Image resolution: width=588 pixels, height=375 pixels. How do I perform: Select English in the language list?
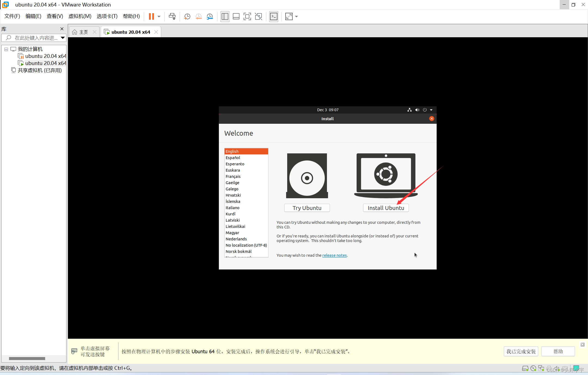[246, 151]
